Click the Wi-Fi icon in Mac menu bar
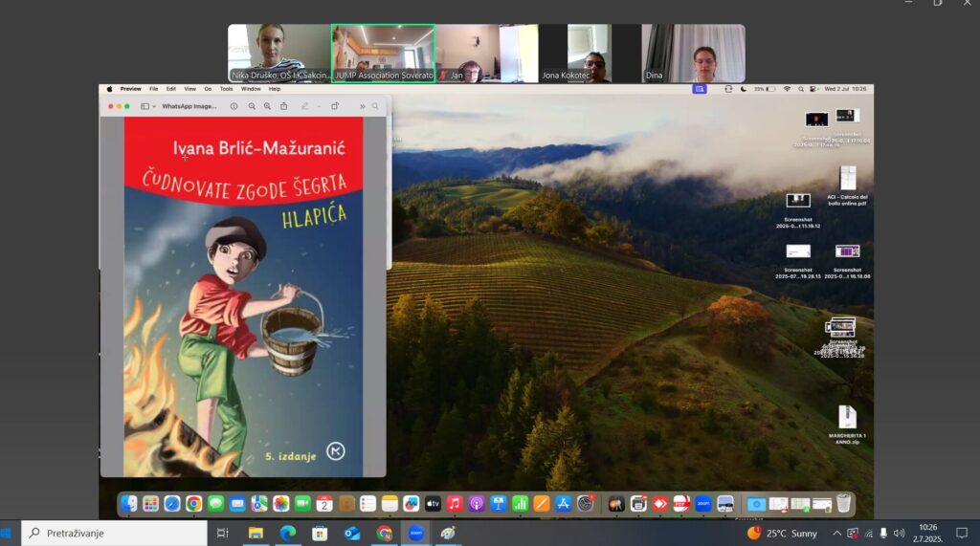The height and width of the screenshot is (546, 980). [787, 89]
